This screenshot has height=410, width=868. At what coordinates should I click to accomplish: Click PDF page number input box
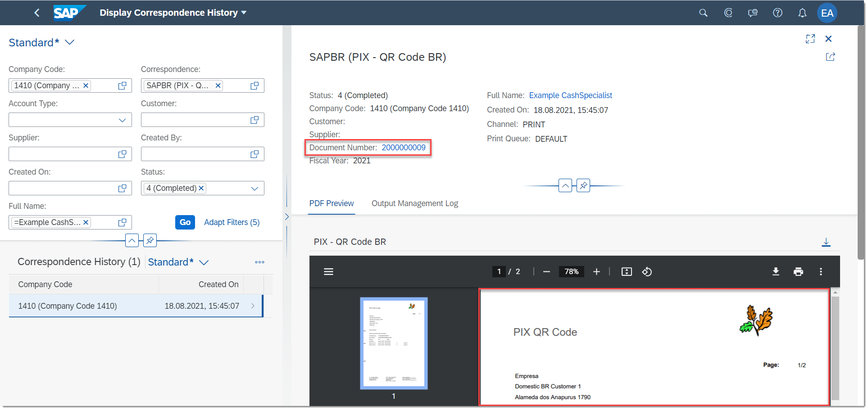[x=499, y=271]
